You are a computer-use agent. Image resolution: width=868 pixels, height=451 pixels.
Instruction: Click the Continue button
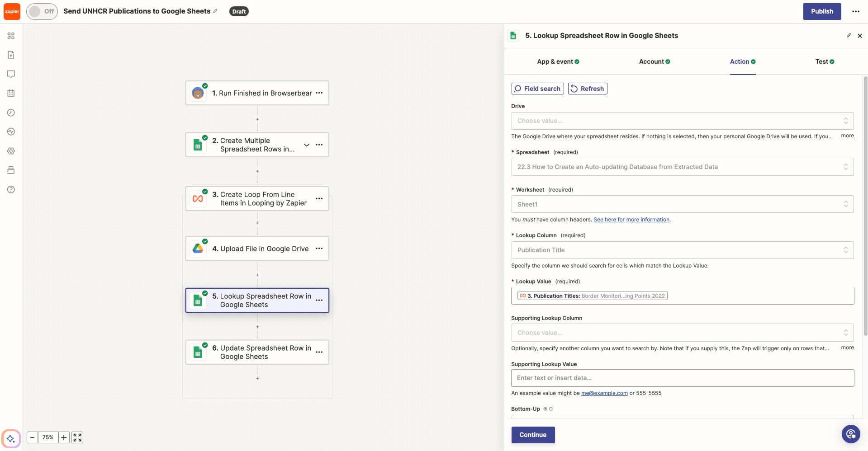click(x=533, y=435)
